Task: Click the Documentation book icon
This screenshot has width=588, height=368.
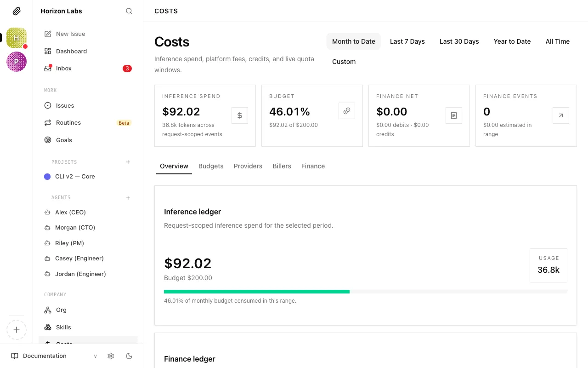Action: point(15,356)
